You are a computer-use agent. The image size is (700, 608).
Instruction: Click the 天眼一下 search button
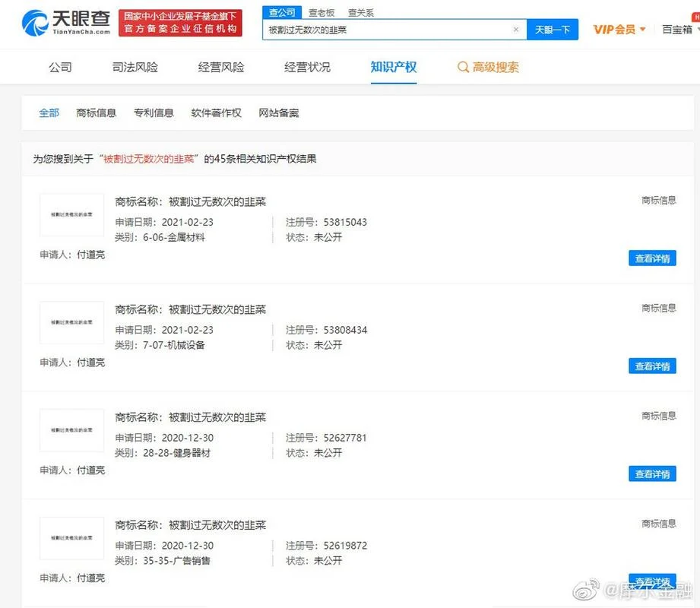[x=553, y=30]
